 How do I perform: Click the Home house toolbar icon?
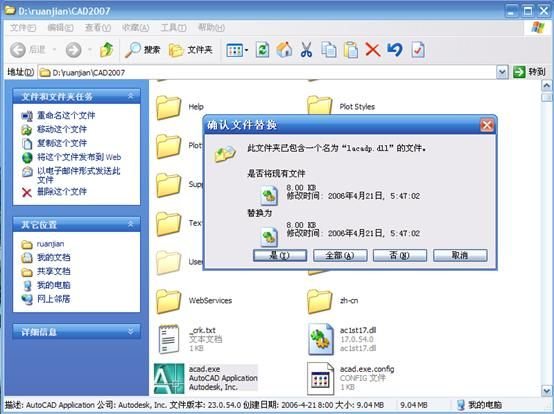pyautogui.click(x=284, y=50)
